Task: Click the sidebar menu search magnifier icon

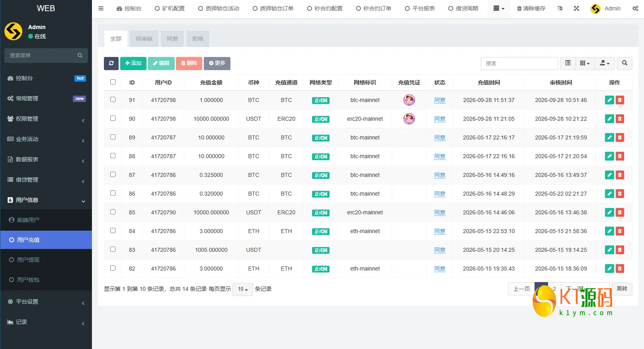Action: click(x=80, y=55)
